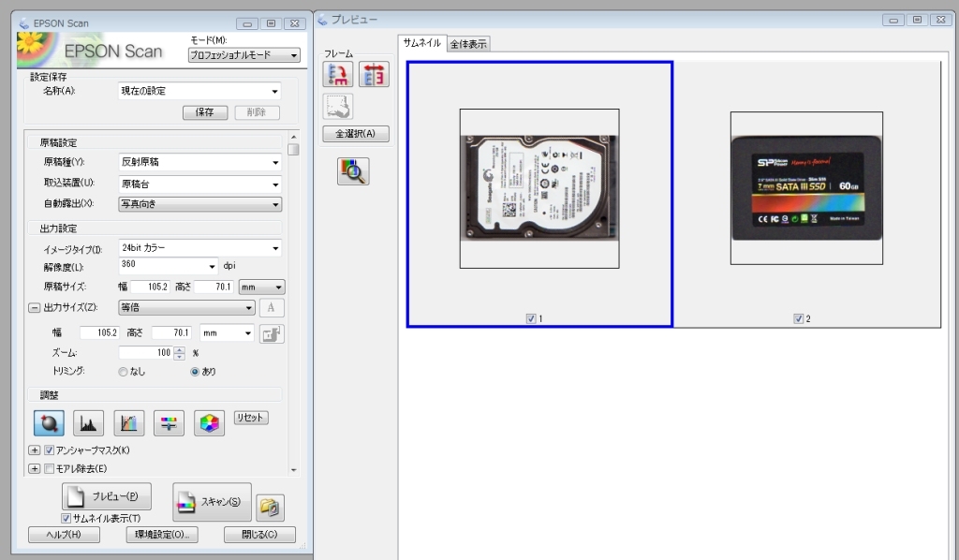The height and width of the screenshot is (560, 959).
Task: Open the mode dropdown プロフェッショナルモード
Action: coord(244,55)
